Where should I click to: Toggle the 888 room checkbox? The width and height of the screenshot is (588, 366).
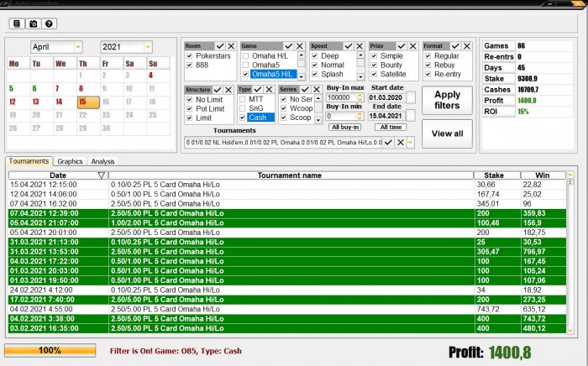pos(189,65)
